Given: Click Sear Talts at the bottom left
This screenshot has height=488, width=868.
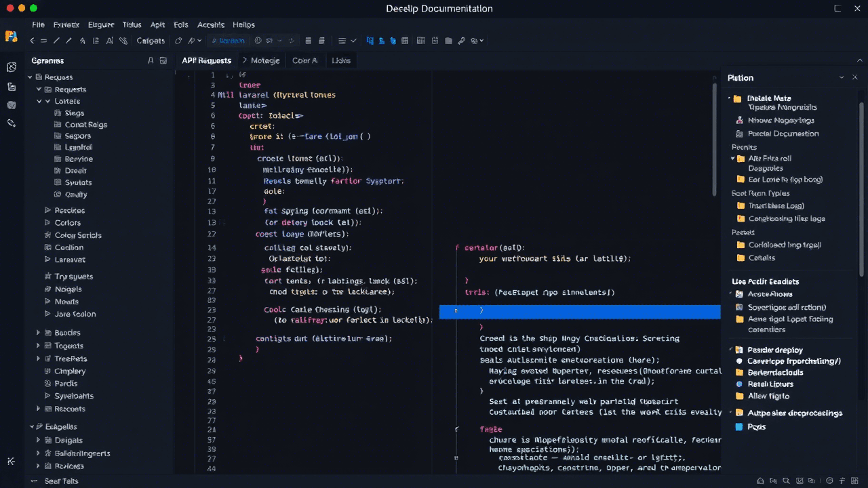Looking at the screenshot, I should 62,481.
